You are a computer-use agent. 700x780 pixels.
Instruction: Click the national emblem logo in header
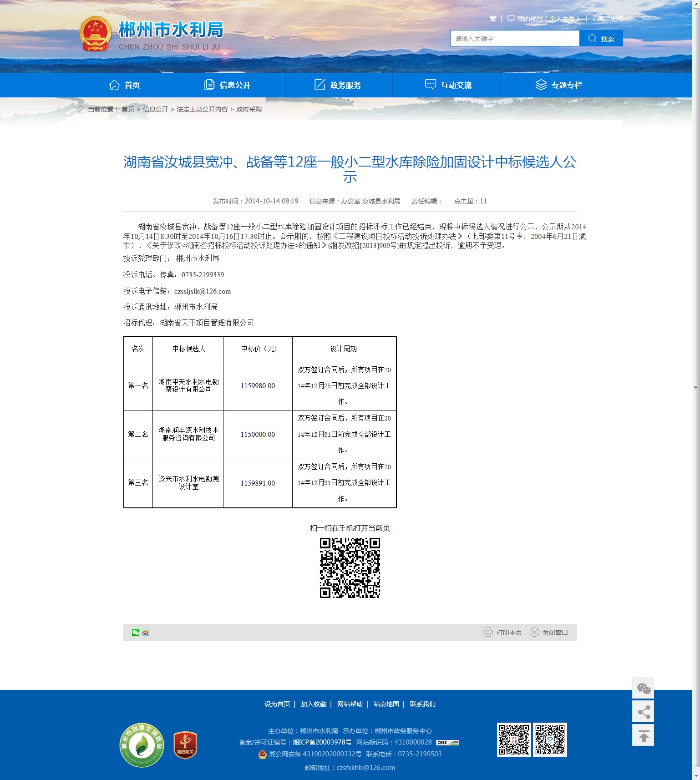[x=95, y=35]
